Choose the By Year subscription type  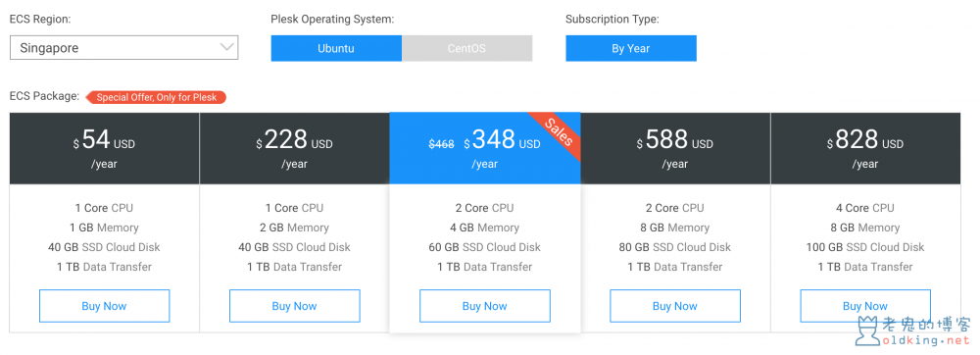click(630, 48)
